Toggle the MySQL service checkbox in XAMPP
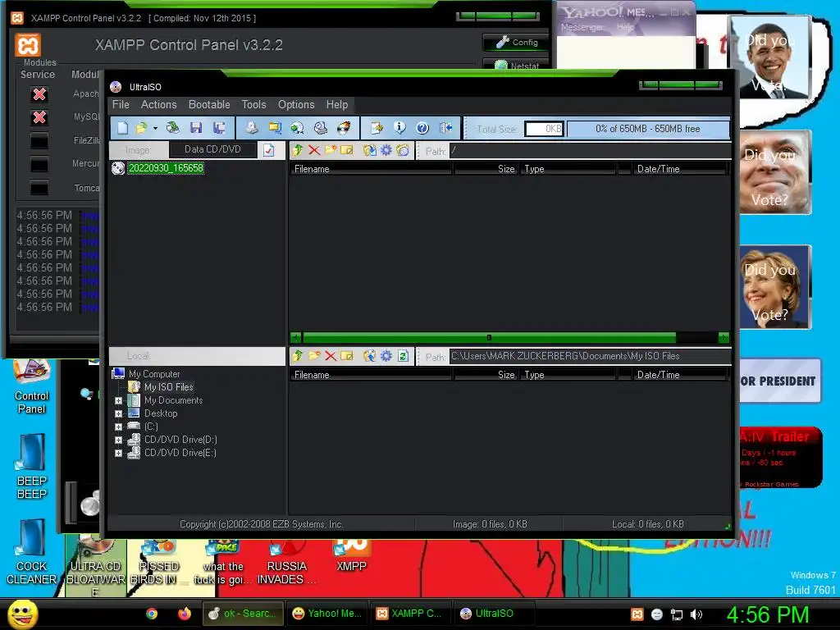Viewport: 840px width, 630px height. (x=39, y=117)
